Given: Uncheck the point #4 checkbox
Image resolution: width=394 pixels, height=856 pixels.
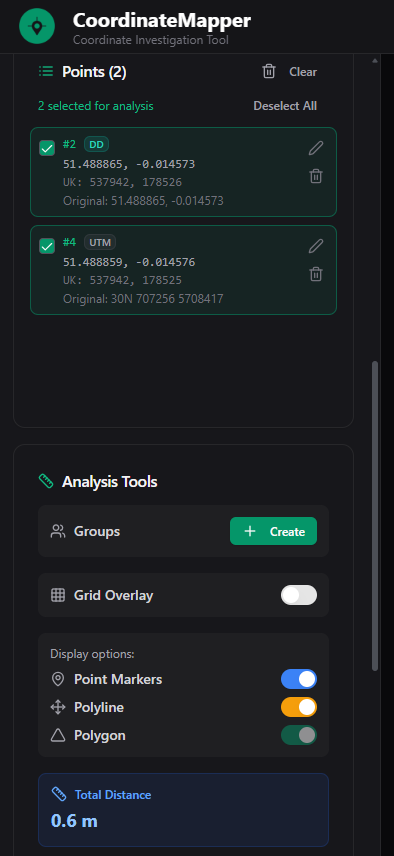Looking at the screenshot, I should click(x=47, y=246).
